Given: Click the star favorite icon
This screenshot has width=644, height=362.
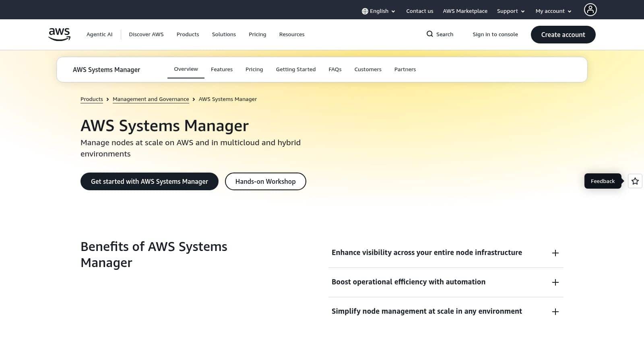Looking at the screenshot, I should (x=635, y=181).
